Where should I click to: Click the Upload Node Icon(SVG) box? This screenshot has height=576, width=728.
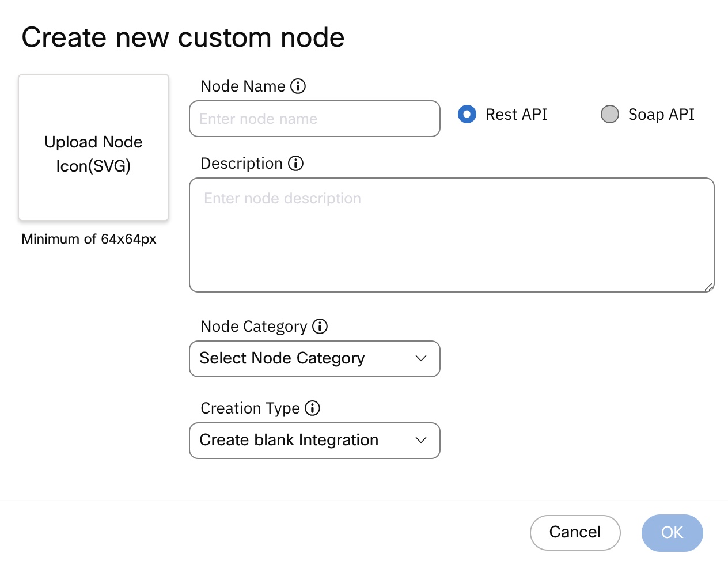point(93,147)
